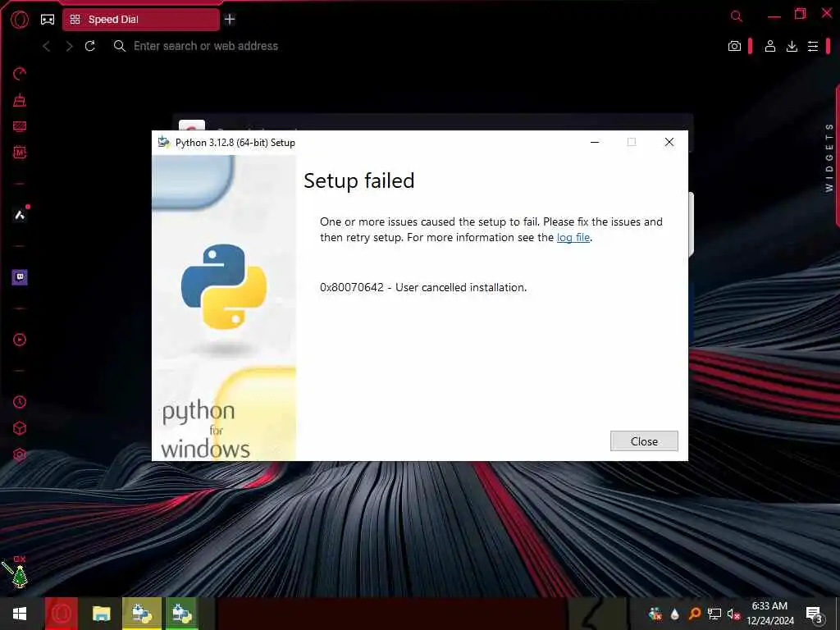Go forward with the right arrow
Screen dimensions: 840x630
tap(69, 46)
